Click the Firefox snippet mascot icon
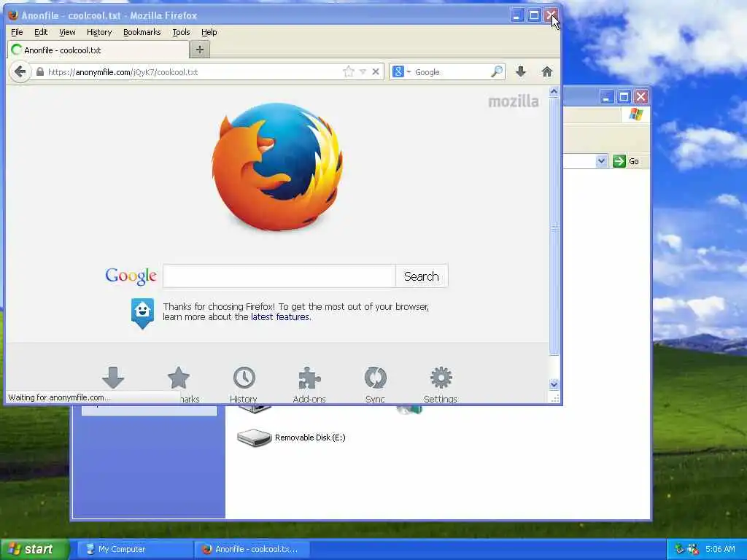This screenshot has height=560, width=747. click(x=142, y=313)
